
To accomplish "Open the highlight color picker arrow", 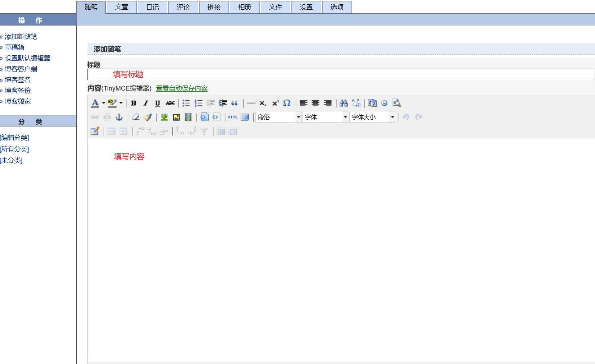I will (121, 103).
